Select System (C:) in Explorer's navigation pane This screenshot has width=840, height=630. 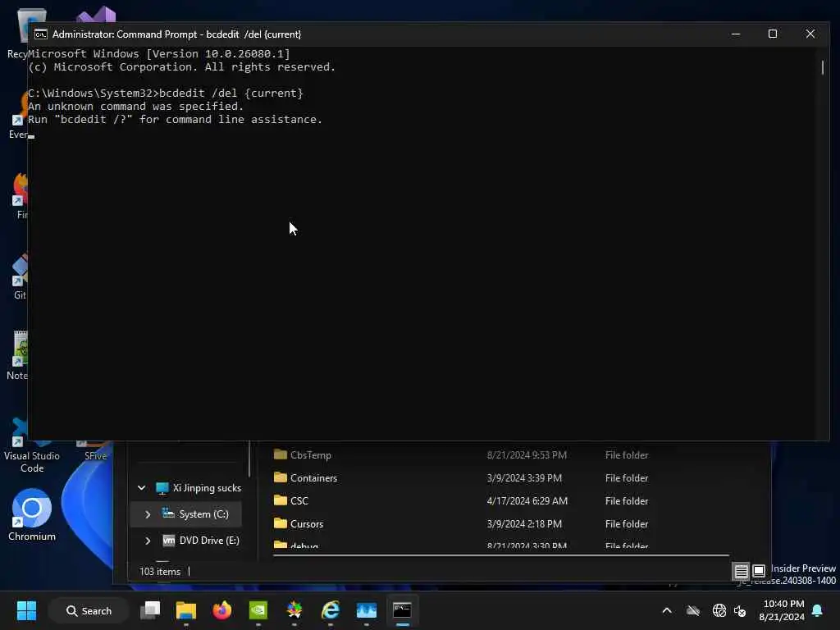coord(185,514)
